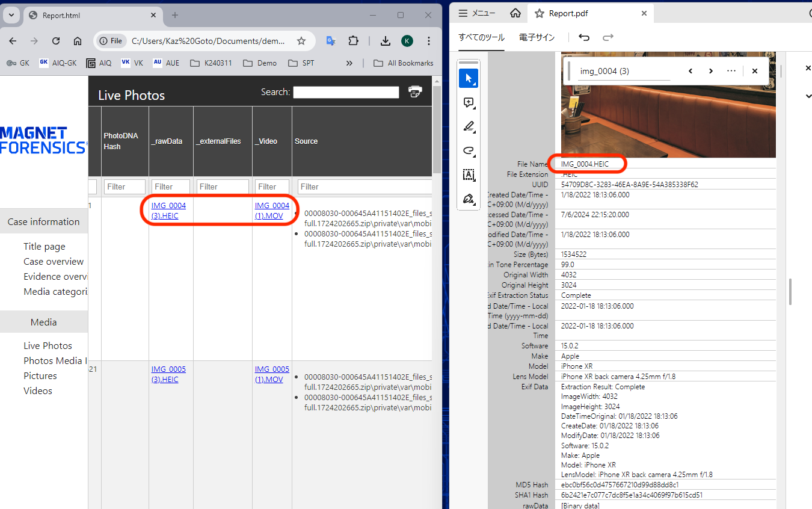812x509 pixels.
Task: Open Chrome downloads via the download icon
Action: tap(385, 40)
